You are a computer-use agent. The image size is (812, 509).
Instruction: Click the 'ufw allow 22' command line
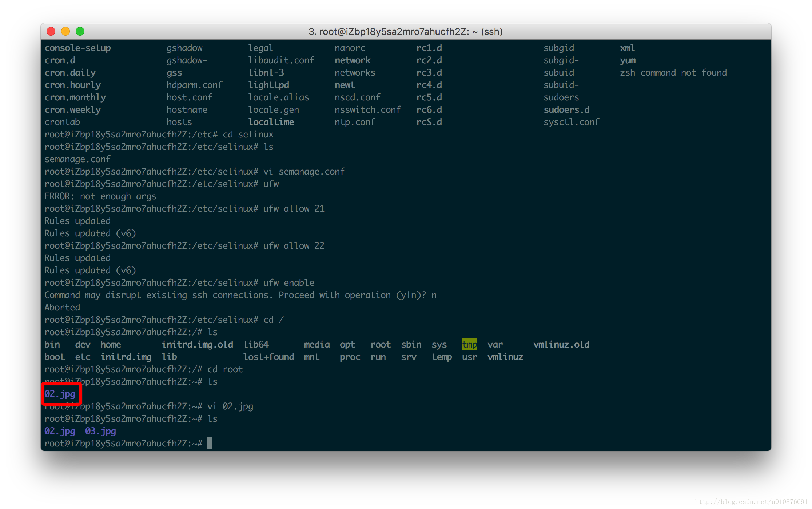(184, 246)
